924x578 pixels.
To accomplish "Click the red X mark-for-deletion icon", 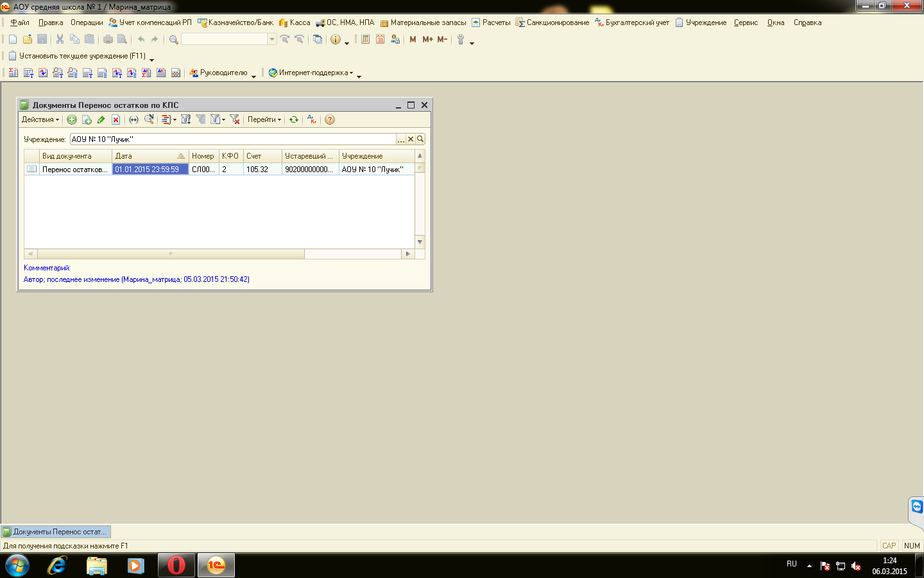I will (116, 119).
